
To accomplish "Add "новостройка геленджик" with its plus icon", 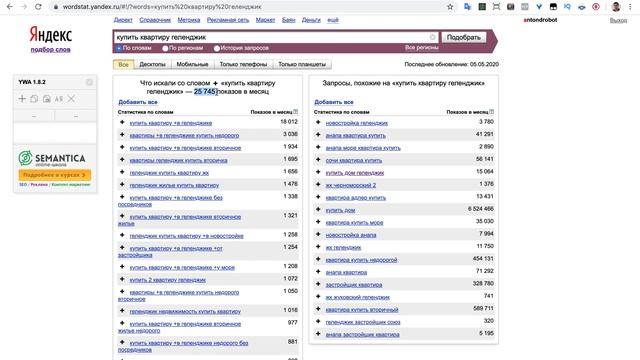I will 318,122.
